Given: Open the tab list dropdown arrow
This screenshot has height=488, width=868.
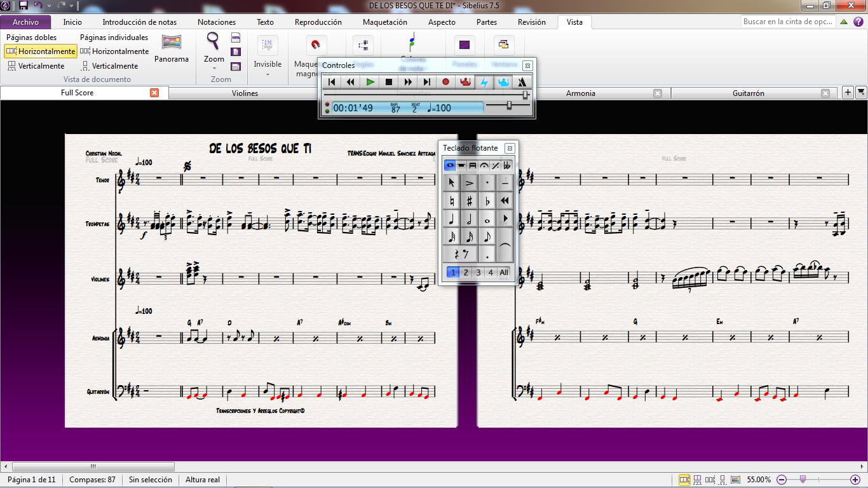Looking at the screenshot, I should pos(861,93).
